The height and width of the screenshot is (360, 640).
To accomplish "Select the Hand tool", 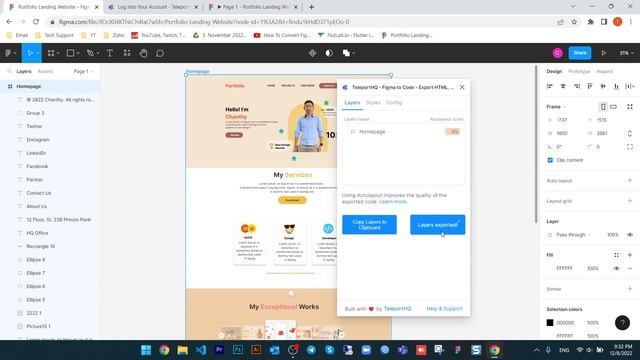I will pyautogui.click(x=143, y=53).
